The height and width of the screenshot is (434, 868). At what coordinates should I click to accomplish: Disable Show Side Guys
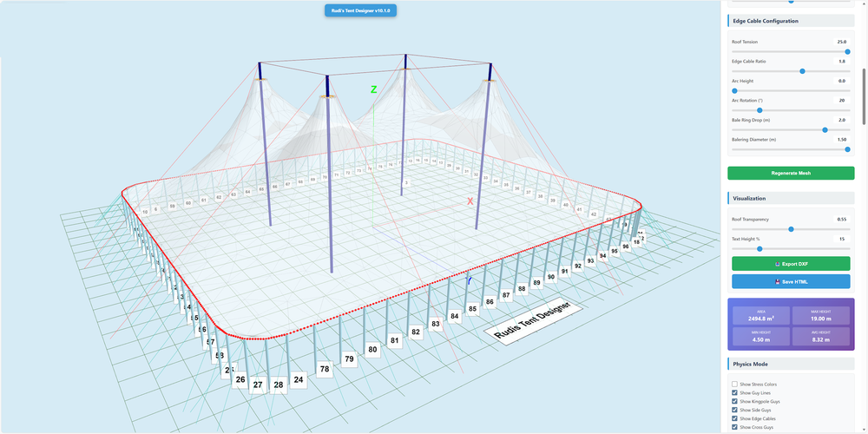pos(734,411)
